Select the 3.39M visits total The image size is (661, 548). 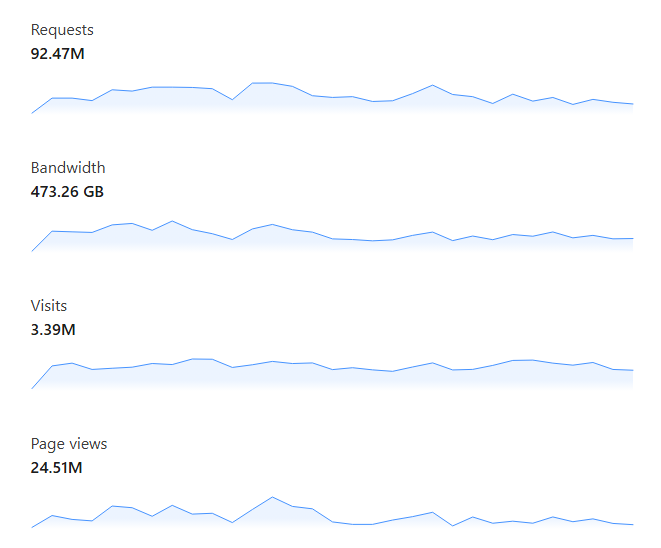coord(54,329)
